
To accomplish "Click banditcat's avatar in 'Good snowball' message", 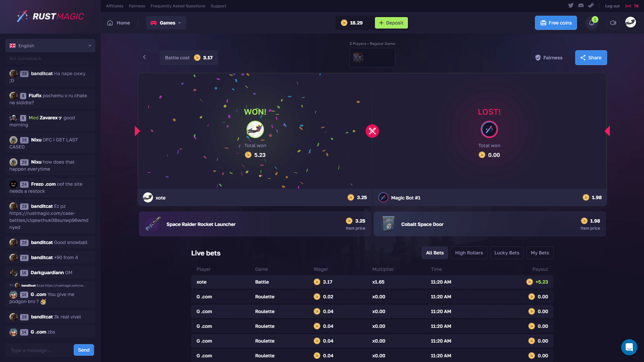I will [x=13, y=242].
